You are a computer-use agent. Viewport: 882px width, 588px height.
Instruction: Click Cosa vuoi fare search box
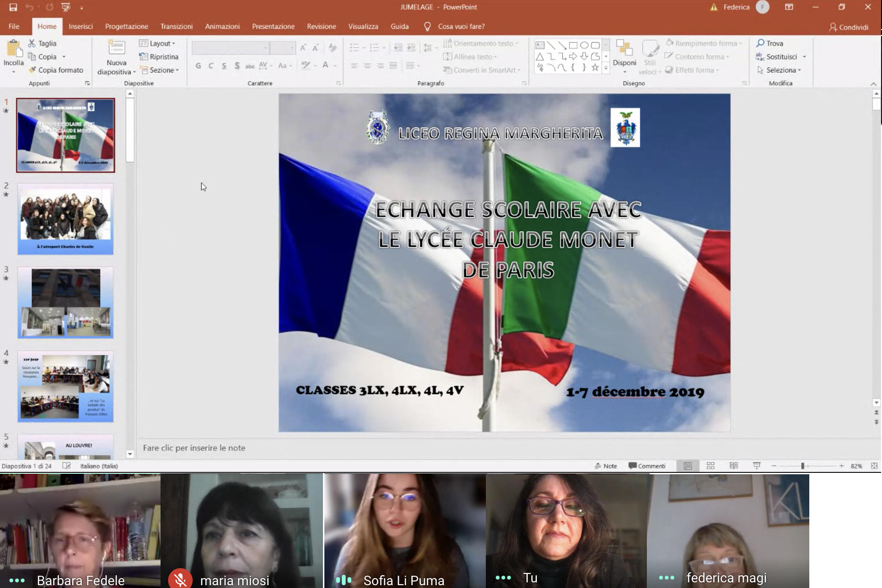pyautogui.click(x=461, y=26)
